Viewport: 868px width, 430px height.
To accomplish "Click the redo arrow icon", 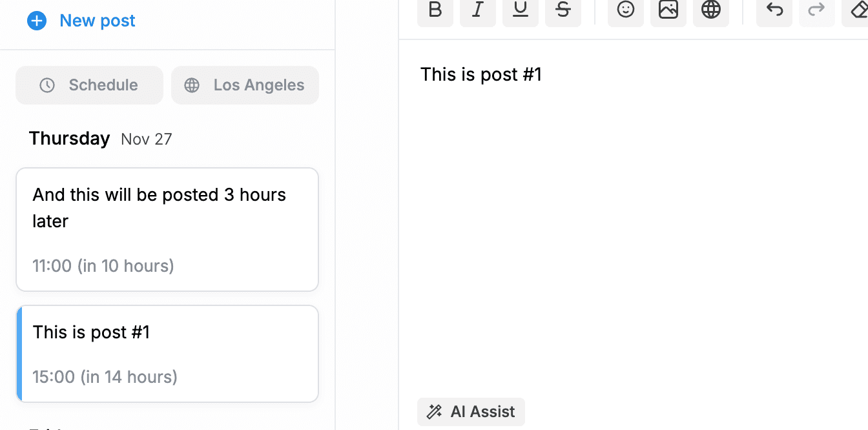I will (x=817, y=10).
